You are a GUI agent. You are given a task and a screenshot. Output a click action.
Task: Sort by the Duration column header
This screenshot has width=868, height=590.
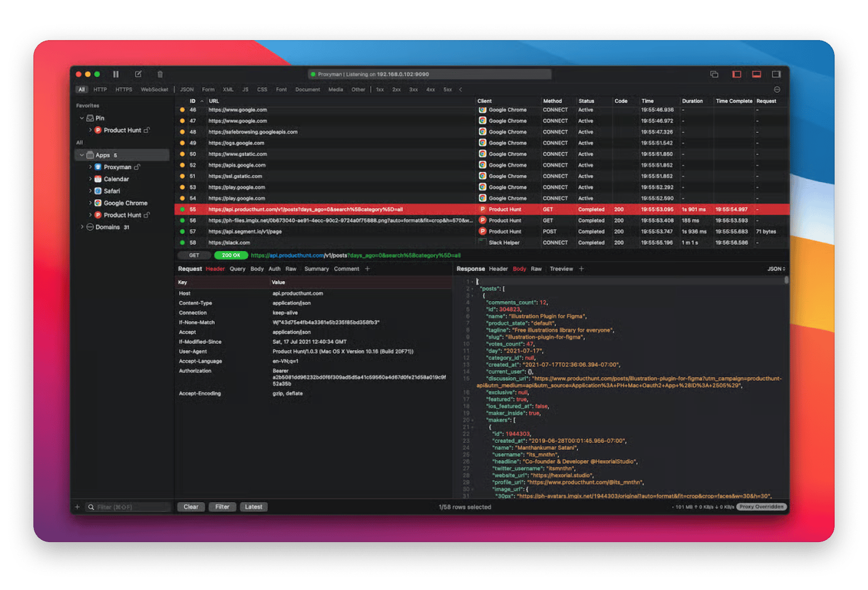(692, 101)
